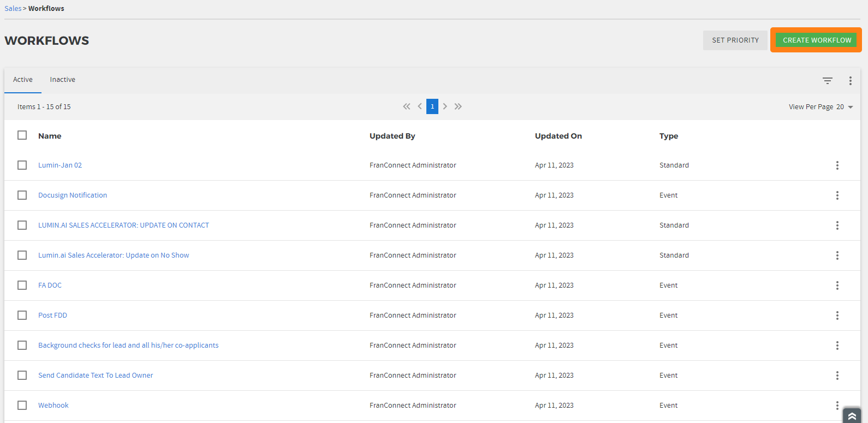Open the three-dot menu beside filter icon
This screenshot has height=423, width=868.
point(850,80)
